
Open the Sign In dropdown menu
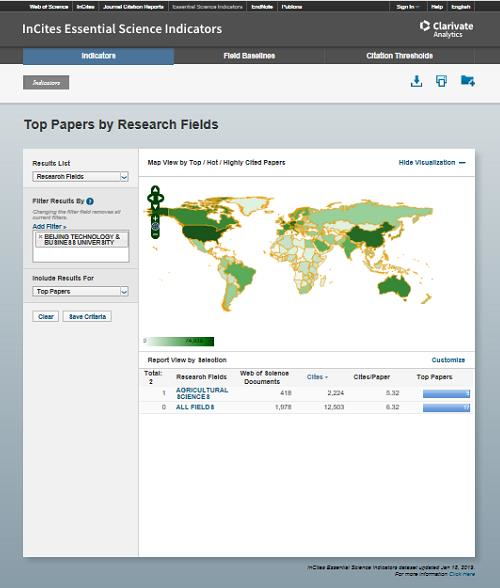point(408,7)
